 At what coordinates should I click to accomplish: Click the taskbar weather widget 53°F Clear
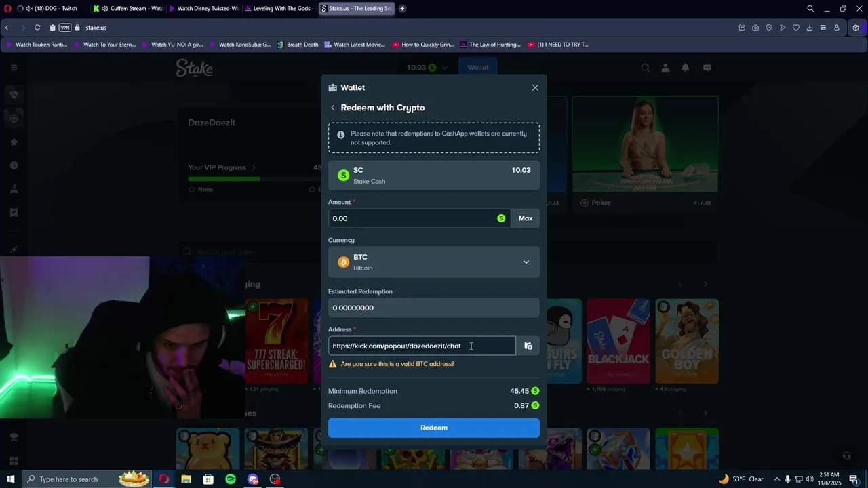click(x=741, y=479)
